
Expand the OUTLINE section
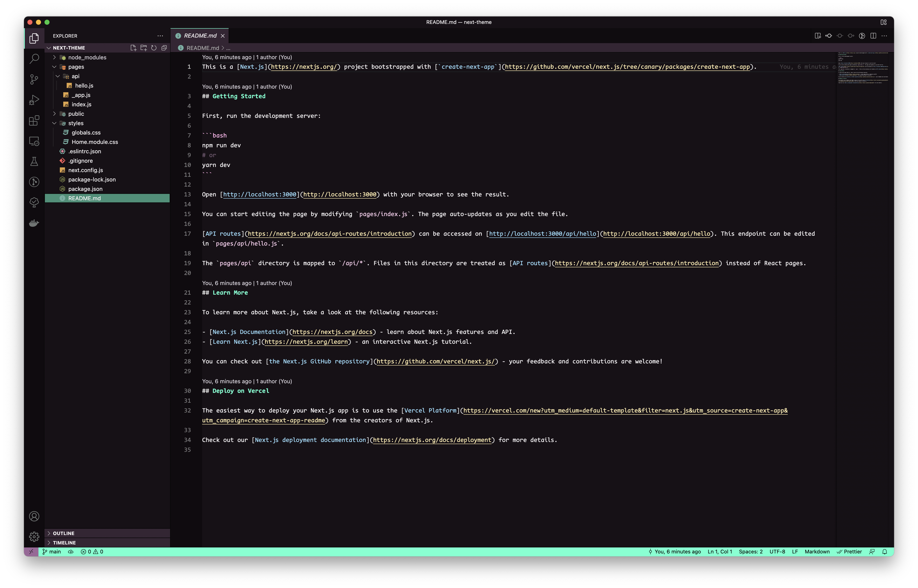click(63, 533)
